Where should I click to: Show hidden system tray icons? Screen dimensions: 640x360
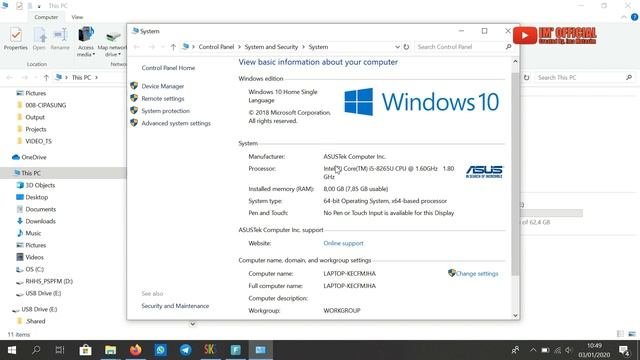(x=533, y=350)
